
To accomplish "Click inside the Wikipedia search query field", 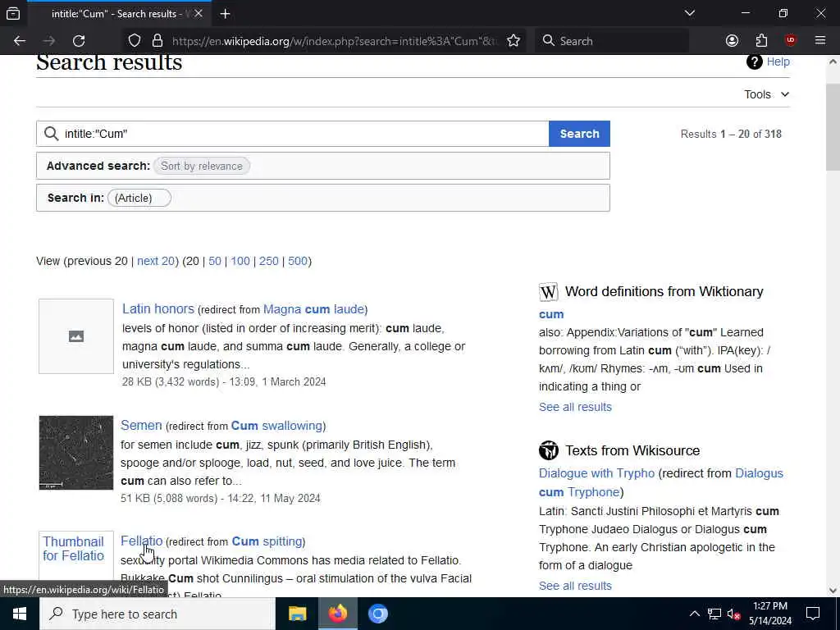I will (292, 134).
